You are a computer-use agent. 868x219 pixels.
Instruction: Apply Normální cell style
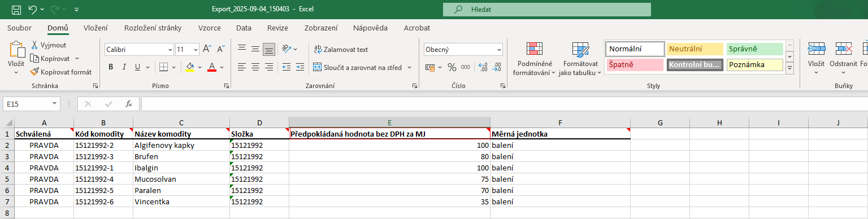point(635,49)
